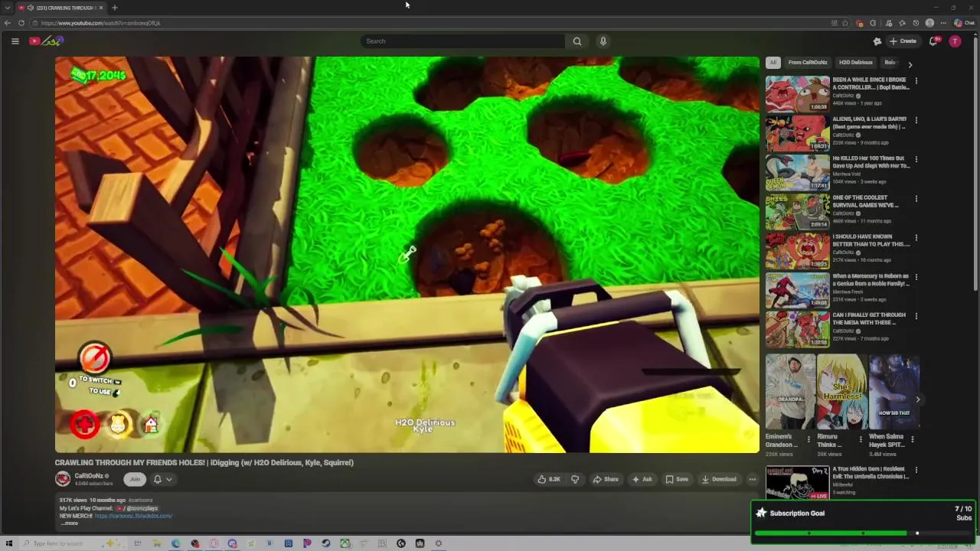Open ONE OF THE COOLEST SURVIVAL GAMES video
Viewport: 980px width, 551px height.
click(838, 212)
